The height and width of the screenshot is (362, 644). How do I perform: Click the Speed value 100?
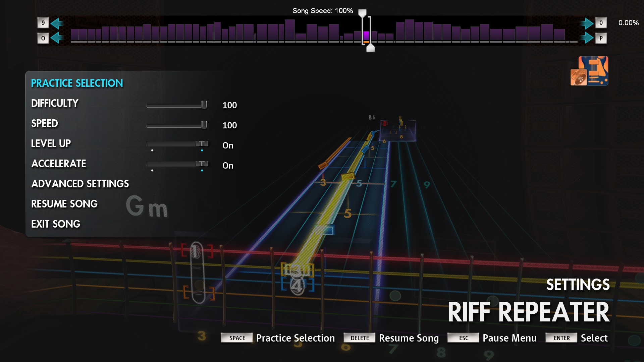click(230, 125)
